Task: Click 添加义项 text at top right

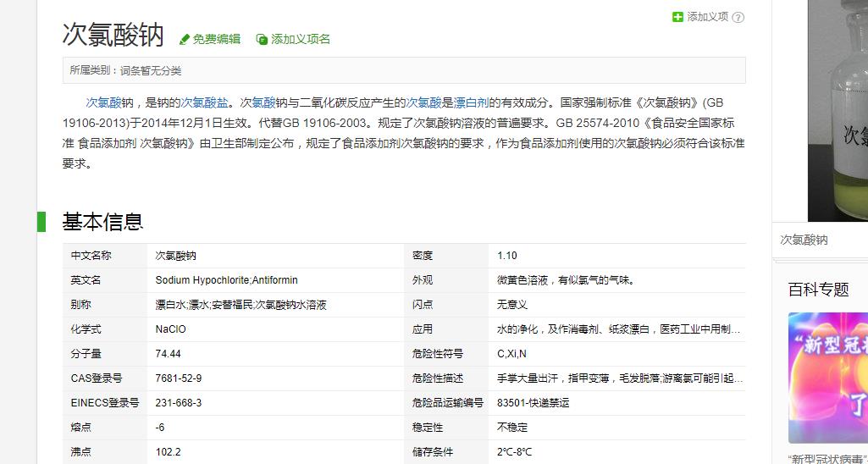Action: [707, 17]
